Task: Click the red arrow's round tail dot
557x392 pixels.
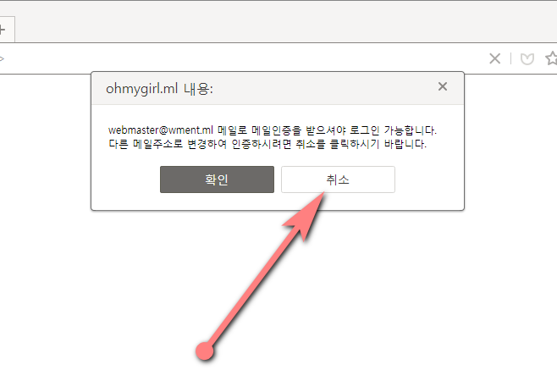Action: coord(205,351)
